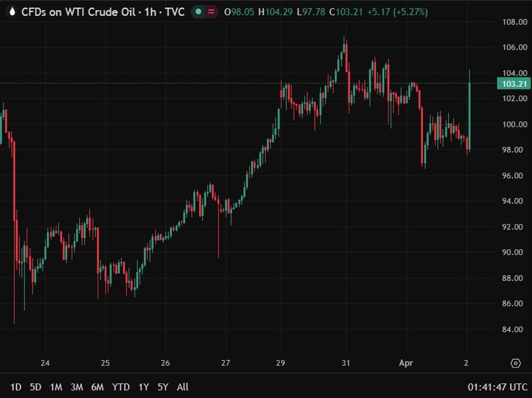Choose the 3M time range
This screenshot has height=398, width=532.
point(76,387)
